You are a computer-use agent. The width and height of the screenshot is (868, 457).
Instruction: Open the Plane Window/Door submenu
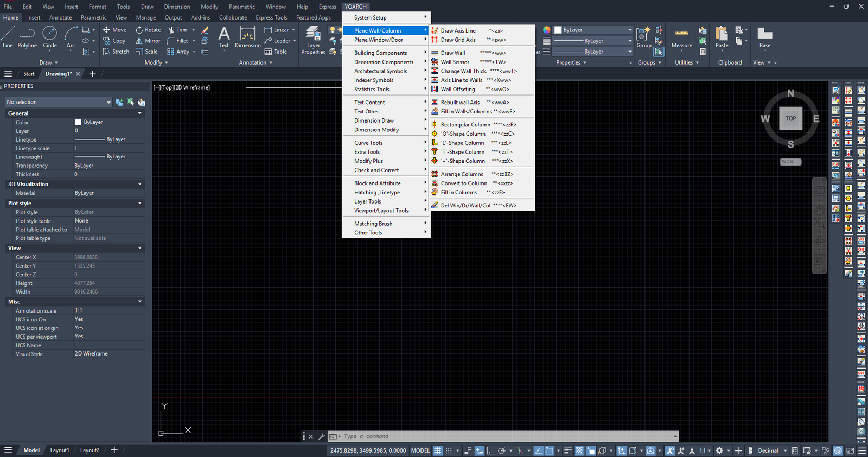379,40
